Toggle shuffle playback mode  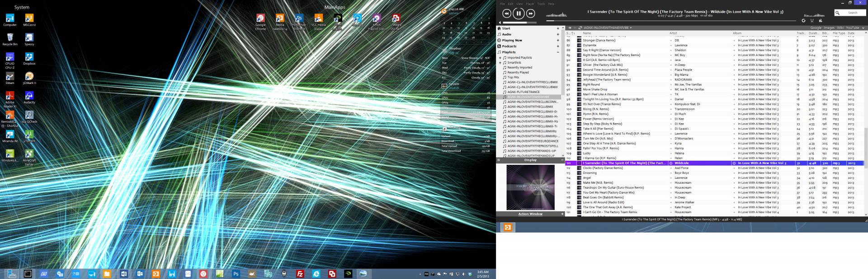812,20
